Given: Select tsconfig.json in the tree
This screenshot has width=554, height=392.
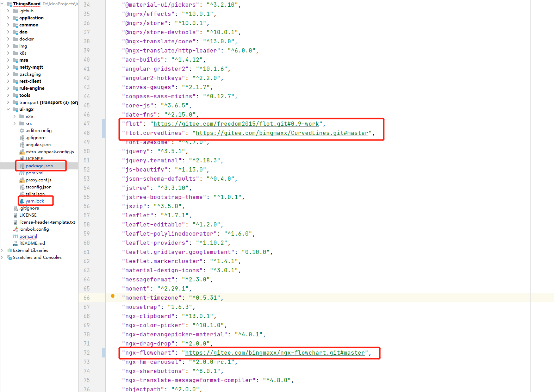Looking at the screenshot, I should [38, 187].
